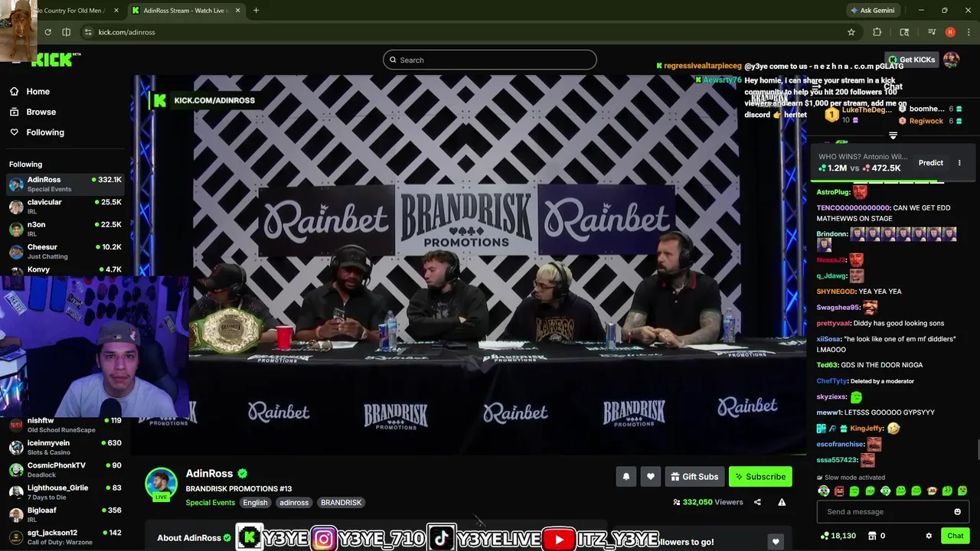This screenshot has width=980, height=551.
Task: Open AdinRoss profile avatar with LIVE badge
Action: [161, 484]
